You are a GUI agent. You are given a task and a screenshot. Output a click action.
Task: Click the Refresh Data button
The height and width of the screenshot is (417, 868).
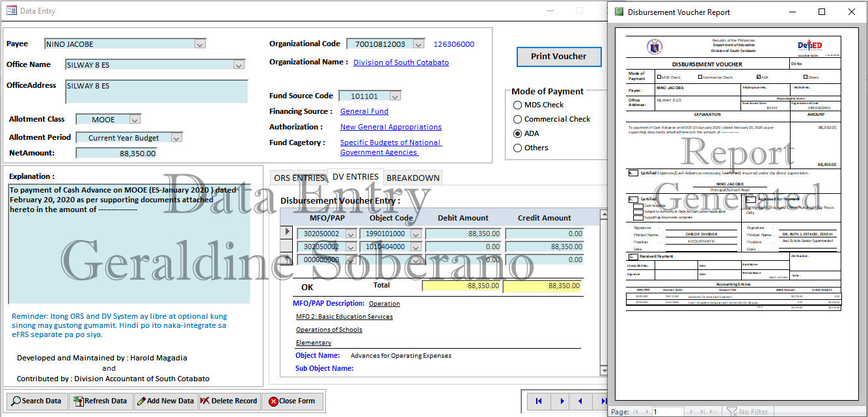pyautogui.click(x=100, y=401)
